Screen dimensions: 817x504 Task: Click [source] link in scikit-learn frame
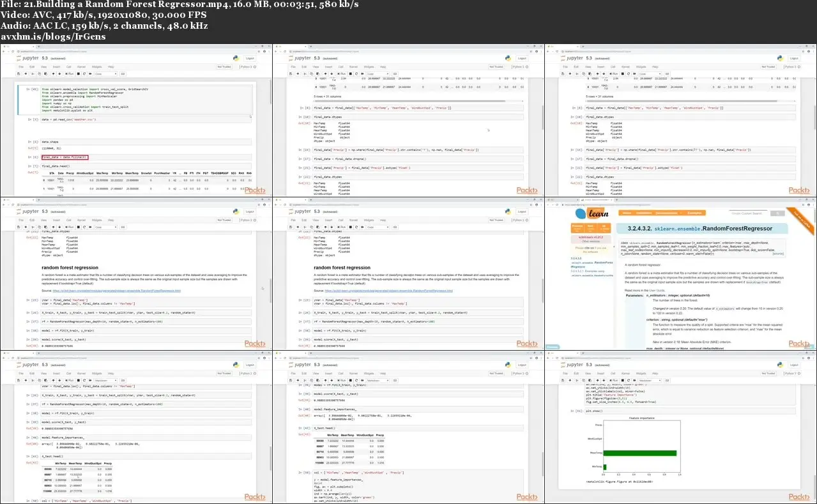(x=777, y=254)
